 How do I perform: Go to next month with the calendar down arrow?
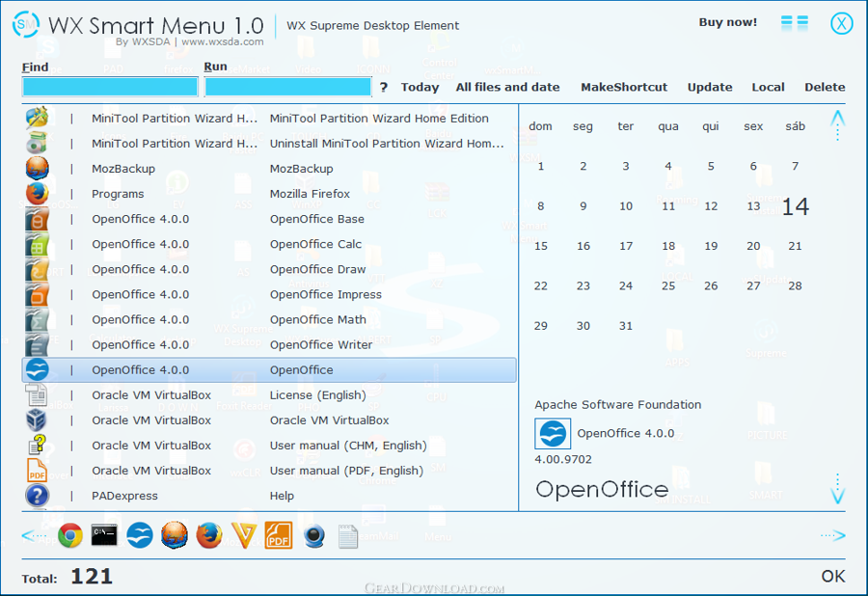point(837,489)
